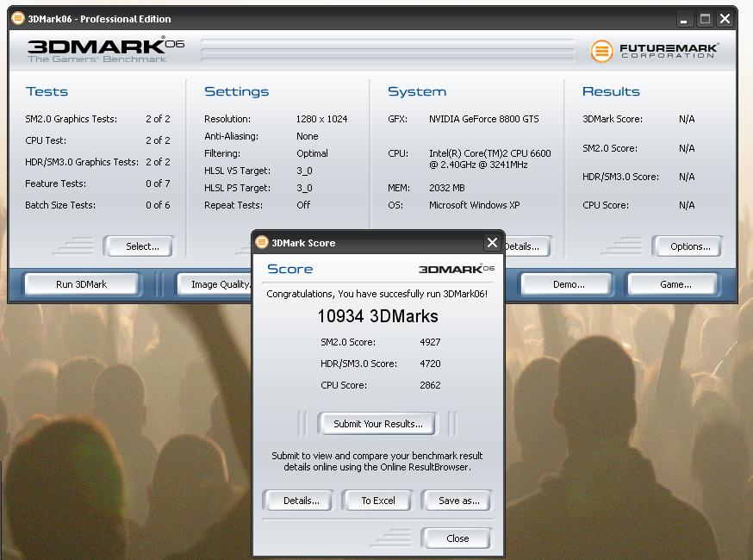Image resolution: width=753 pixels, height=560 pixels.
Task: Click SM2.0 Score value 4927
Action: tap(430, 342)
